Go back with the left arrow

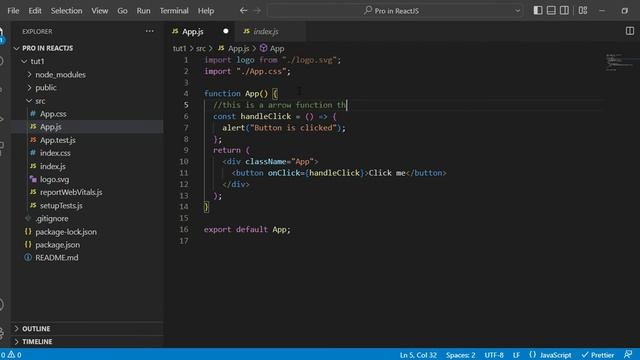[243, 11]
